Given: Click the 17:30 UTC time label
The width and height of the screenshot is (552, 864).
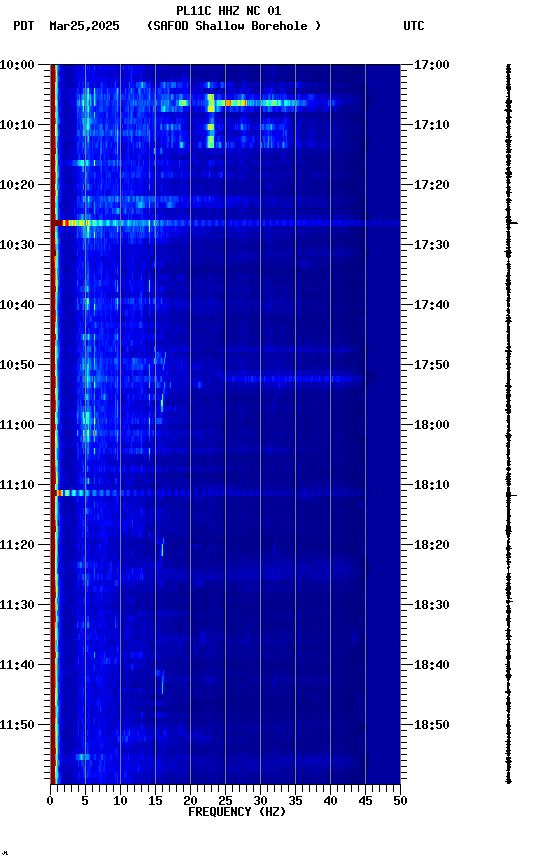Looking at the screenshot, I should [432, 245].
